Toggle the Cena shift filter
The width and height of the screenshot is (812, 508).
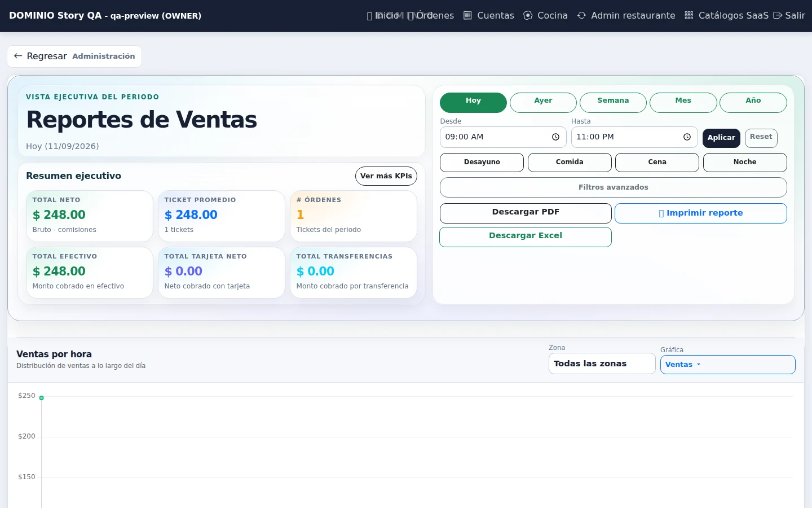tap(657, 163)
